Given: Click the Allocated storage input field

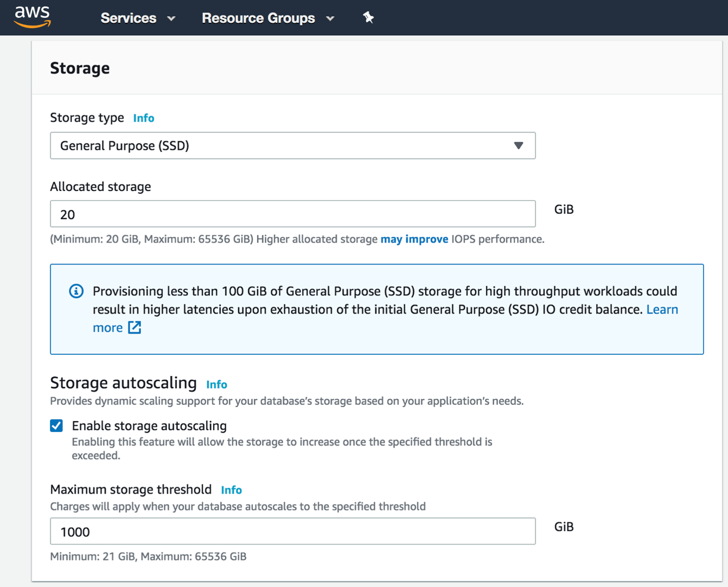Looking at the screenshot, I should click(293, 214).
